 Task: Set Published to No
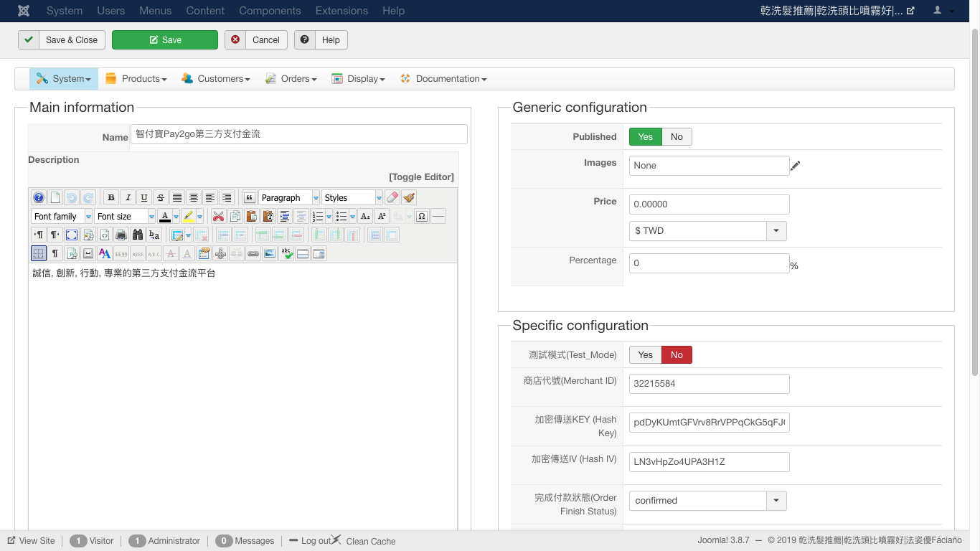677,137
